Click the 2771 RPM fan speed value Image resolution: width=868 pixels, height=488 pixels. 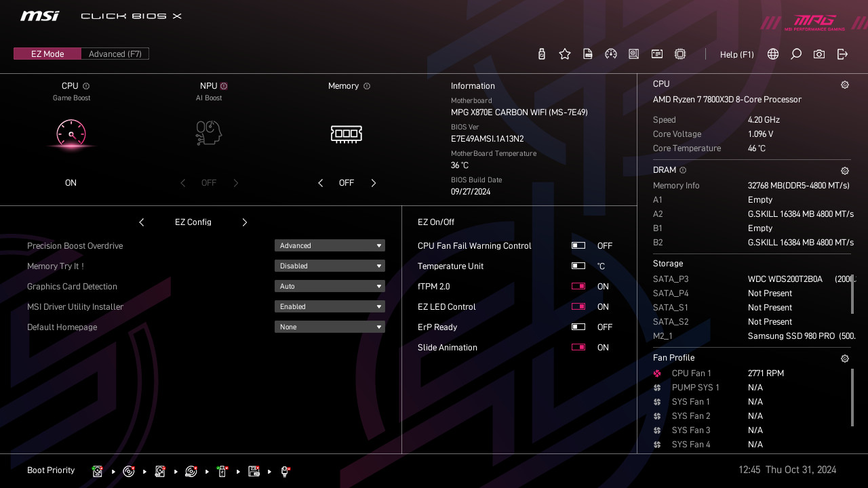pyautogui.click(x=766, y=373)
